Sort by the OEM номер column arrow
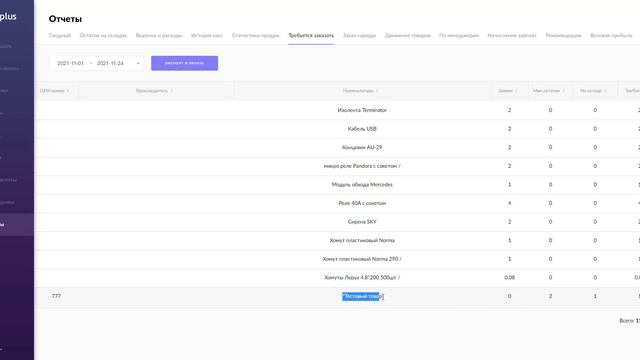The height and width of the screenshot is (360, 640). [x=68, y=91]
